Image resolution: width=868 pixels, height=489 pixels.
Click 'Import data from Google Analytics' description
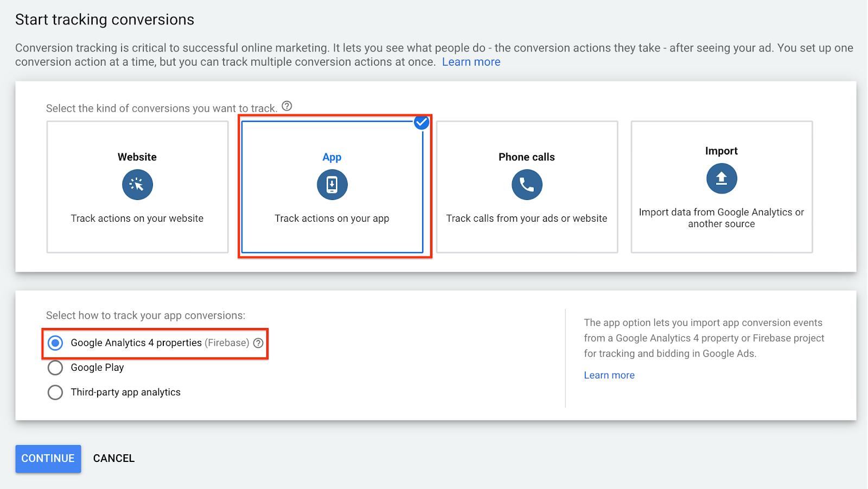722,218
